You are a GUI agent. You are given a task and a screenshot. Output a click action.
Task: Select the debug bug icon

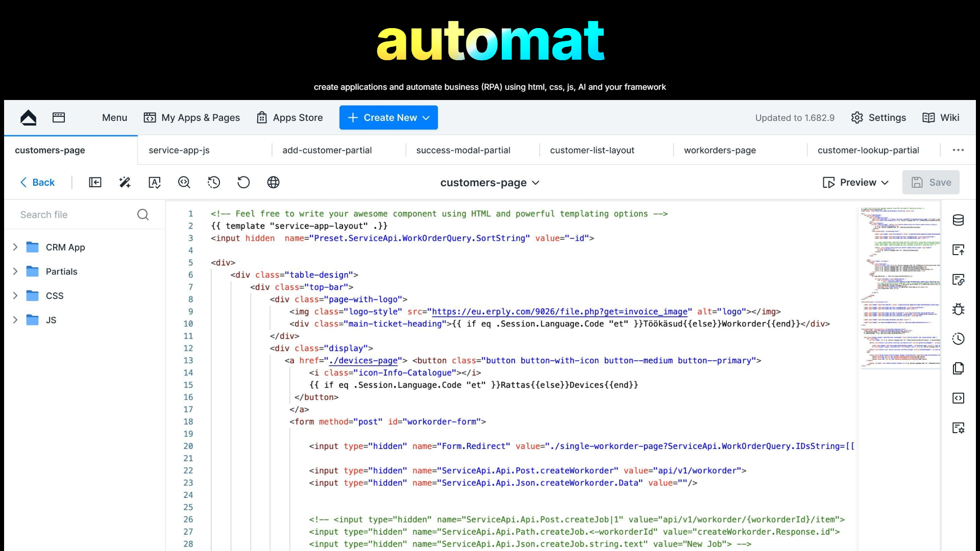(959, 309)
